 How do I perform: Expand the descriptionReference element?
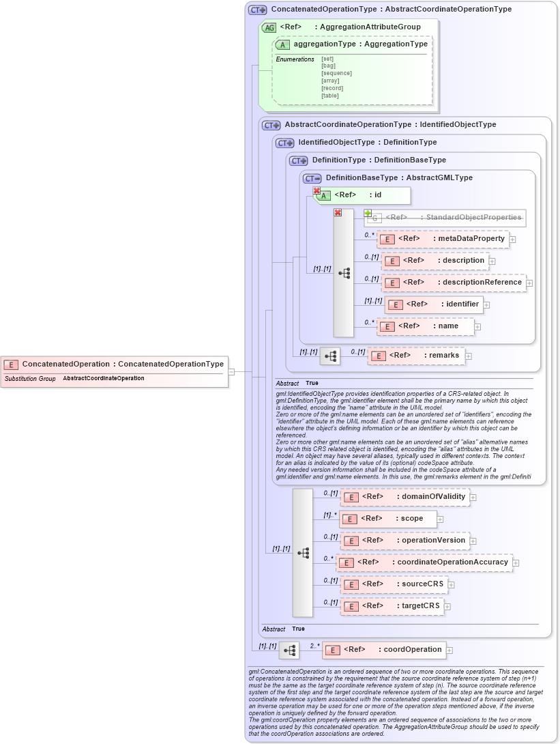pos(529,283)
